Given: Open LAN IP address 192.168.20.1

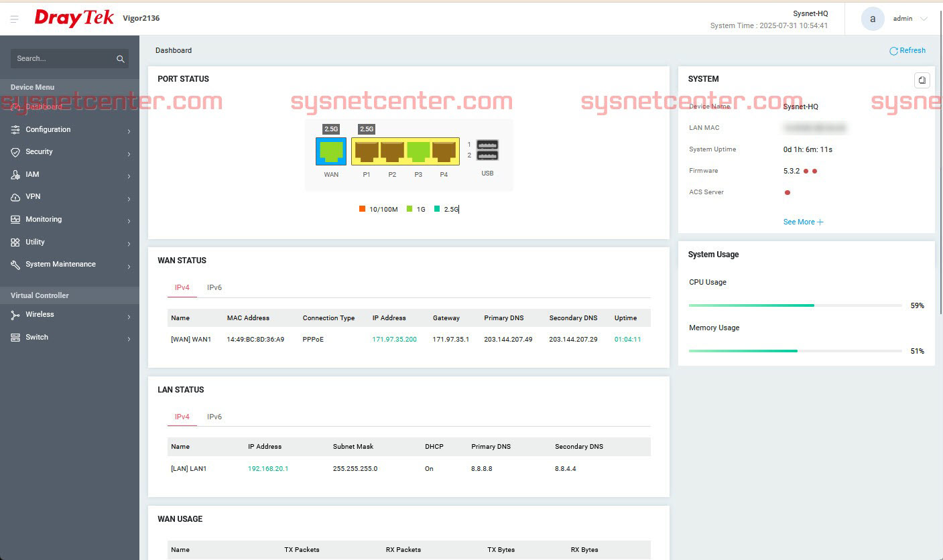Looking at the screenshot, I should tap(268, 469).
